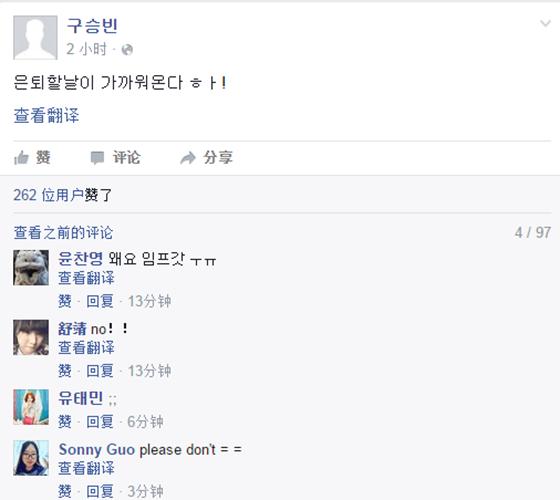This screenshot has width=560, height=500.
Task: Click 回复 on 윤찬영's comment
Action: pyautogui.click(x=100, y=301)
